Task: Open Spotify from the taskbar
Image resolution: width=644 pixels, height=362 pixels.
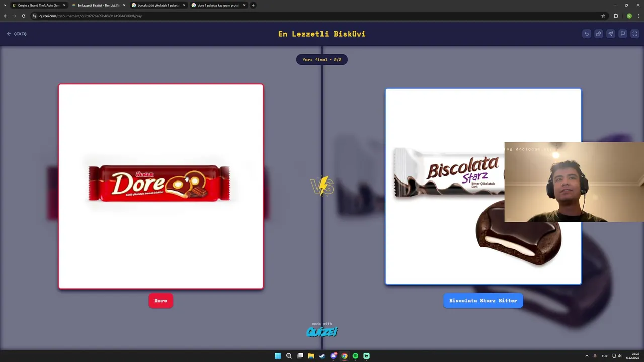Action: click(355, 356)
